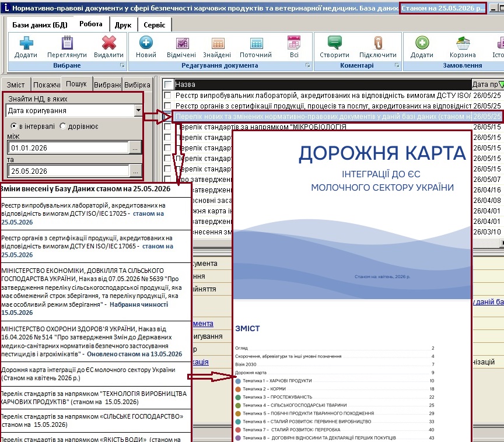Viewport: 504px width, 442px height.
Task: Select the 'дорівнює' radio button
Action: point(63,126)
